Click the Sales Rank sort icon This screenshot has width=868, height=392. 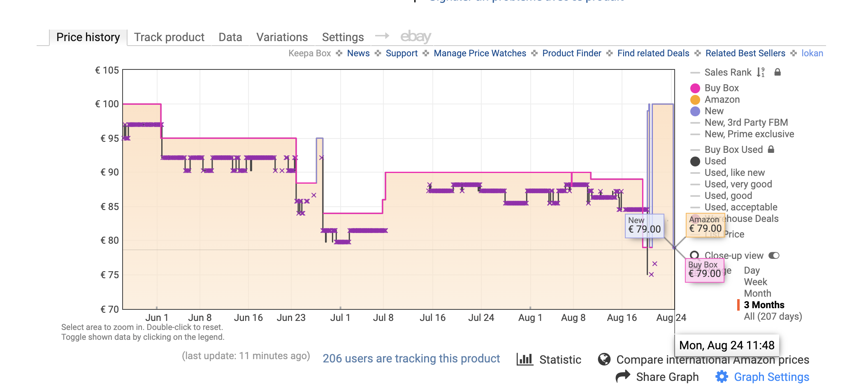761,72
